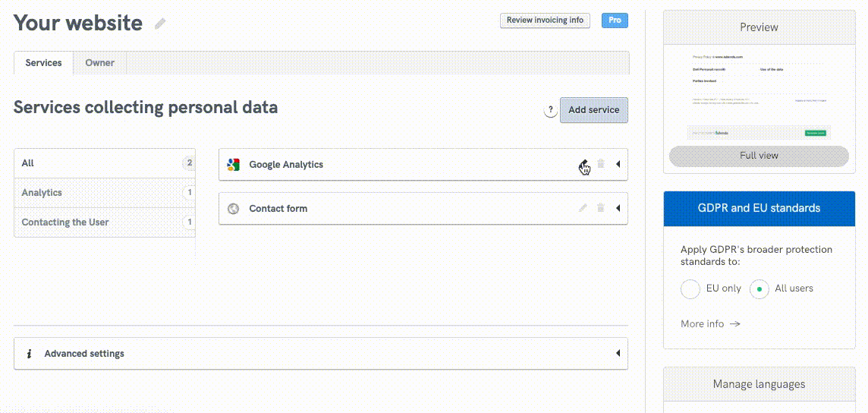
Task: Click the pencil icon beside Your website title
Action: coord(160,24)
